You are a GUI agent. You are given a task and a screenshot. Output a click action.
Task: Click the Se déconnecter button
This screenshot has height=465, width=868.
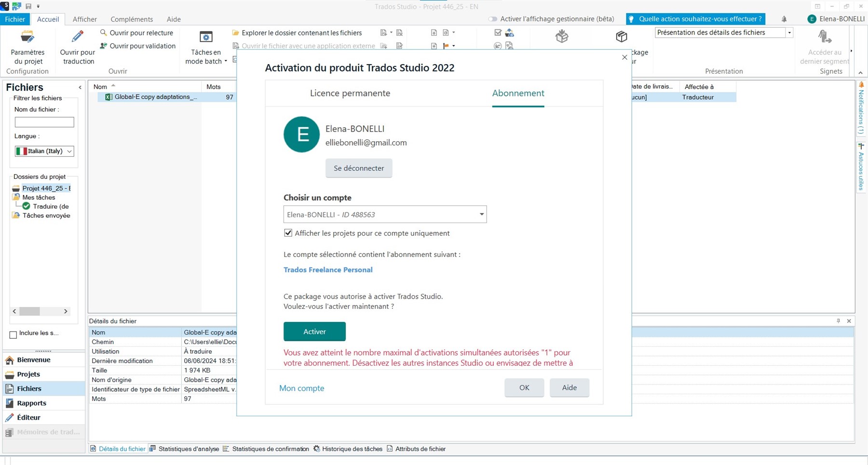359,168
